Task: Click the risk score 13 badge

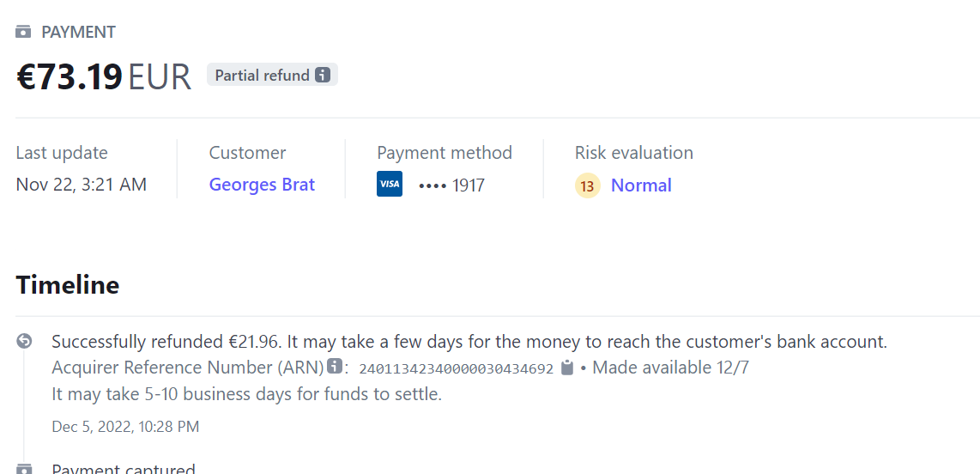Action: pos(588,185)
